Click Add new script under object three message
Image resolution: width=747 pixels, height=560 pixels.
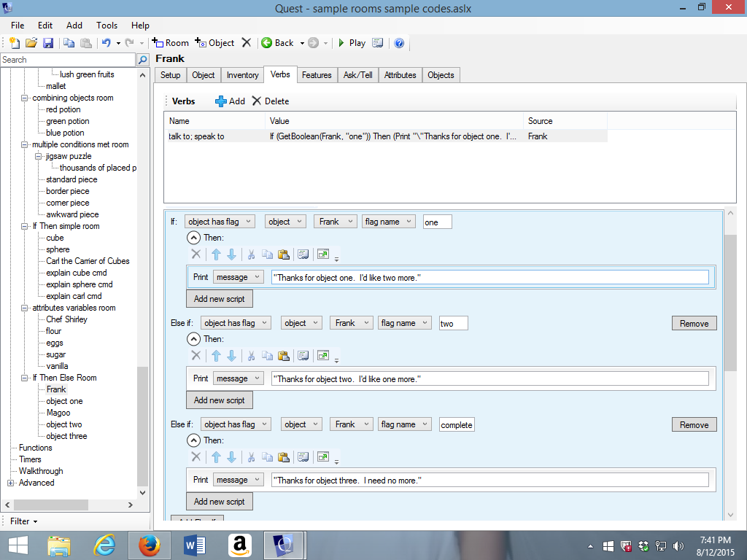click(219, 502)
